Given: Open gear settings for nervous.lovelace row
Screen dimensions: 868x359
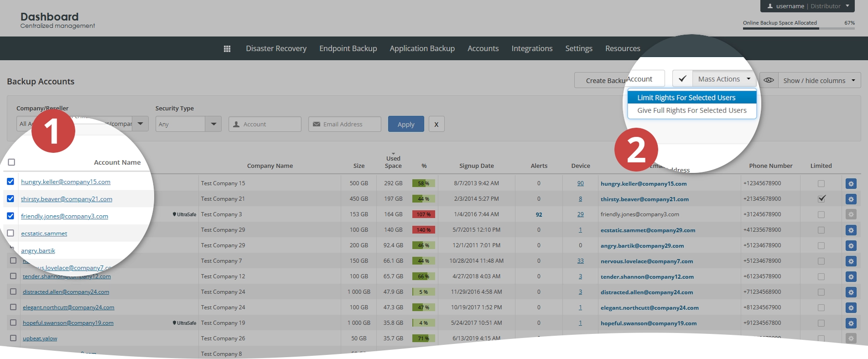Looking at the screenshot, I should tap(851, 261).
